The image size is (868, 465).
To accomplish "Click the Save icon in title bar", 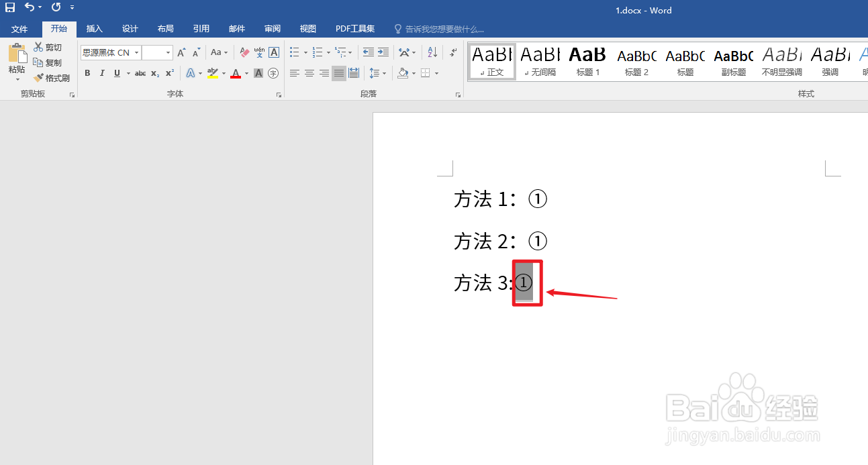I will (10, 7).
